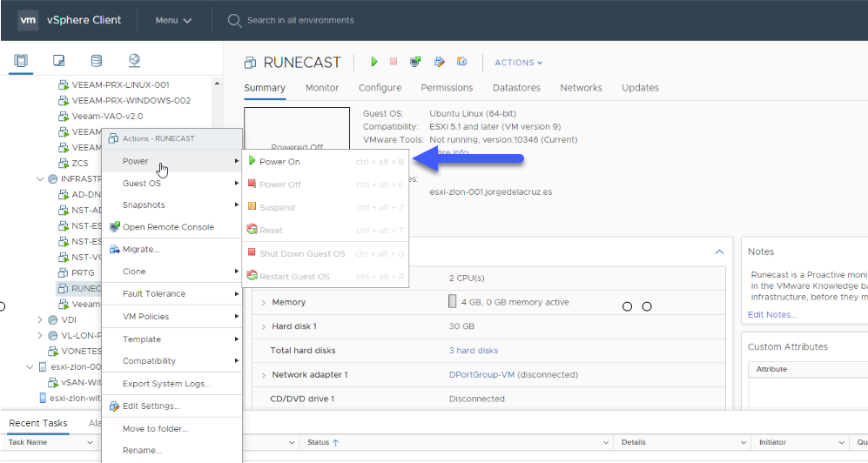Expand the Hard disk 1 row
The height and width of the screenshot is (463, 868).
click(264, 327)
